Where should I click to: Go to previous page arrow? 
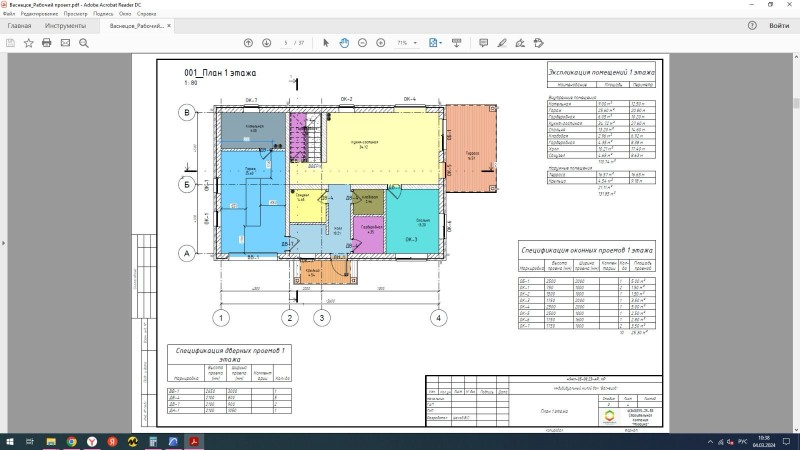point(249,43)
